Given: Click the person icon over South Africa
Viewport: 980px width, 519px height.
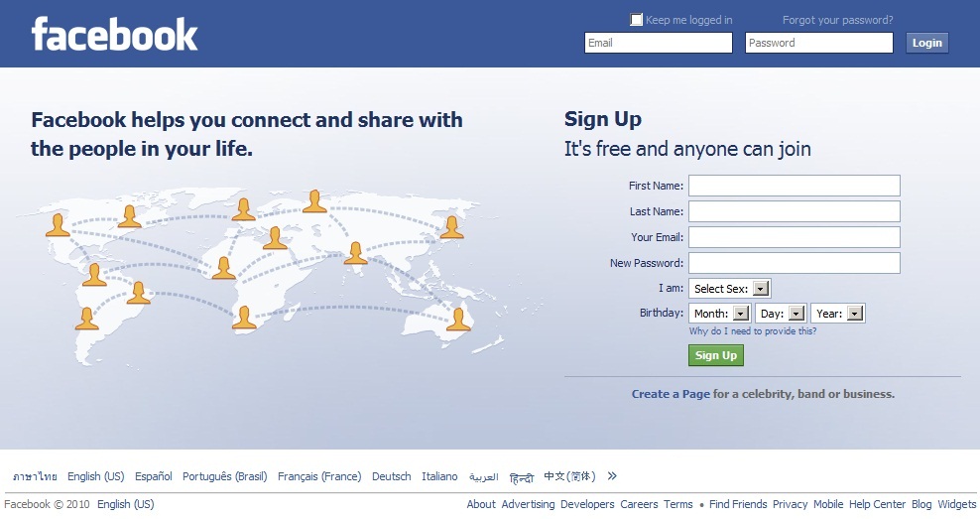Looking at the screenshot, I should (x=244, y=317).
